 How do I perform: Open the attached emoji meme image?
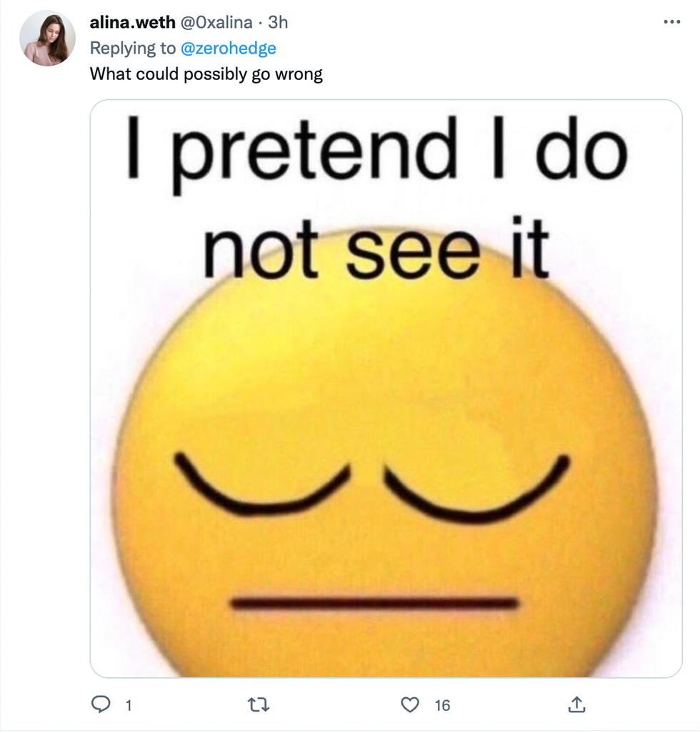click(386, 400)
